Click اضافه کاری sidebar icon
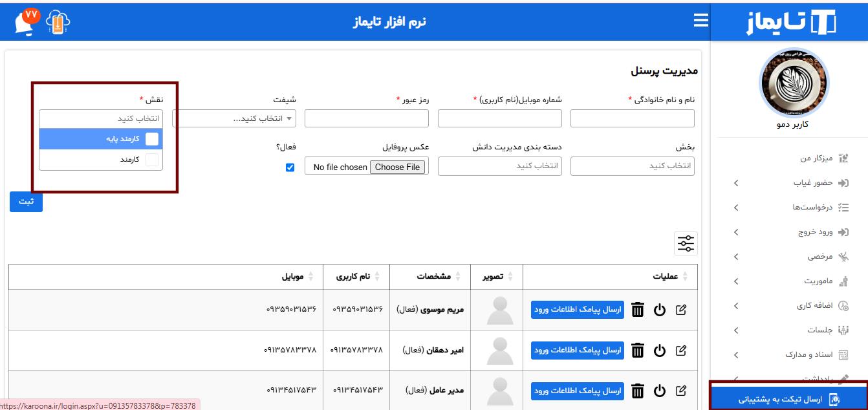This screenshot has width=868, height=410. tap(843, 306)
